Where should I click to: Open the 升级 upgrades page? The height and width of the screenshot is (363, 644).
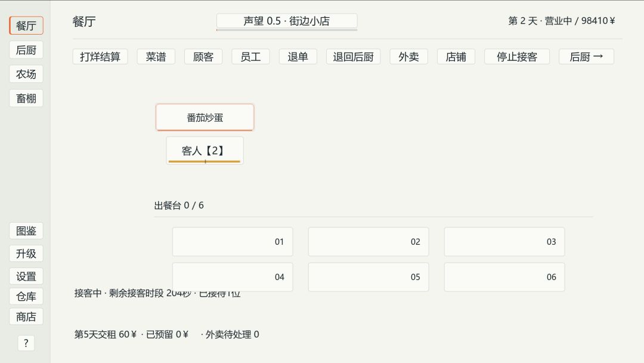click(x=26, y=254)
